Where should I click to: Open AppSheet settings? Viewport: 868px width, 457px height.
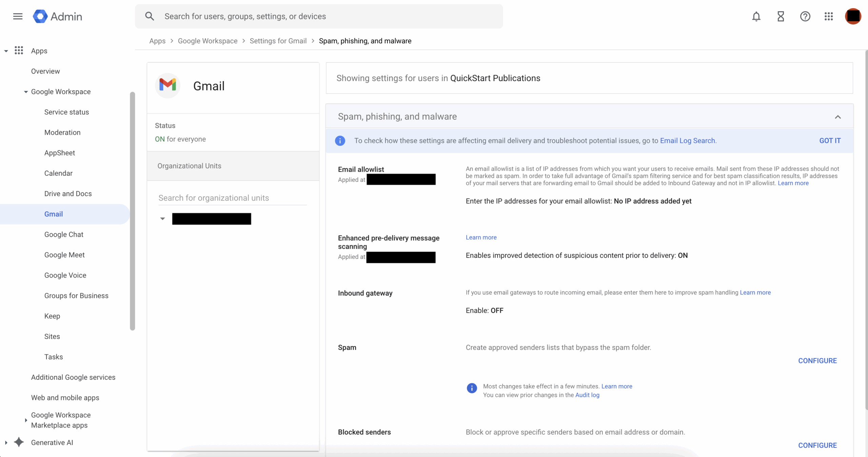coord(60,153)
